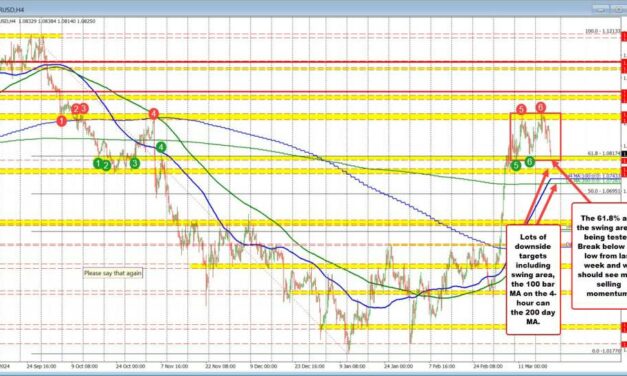Click the '0.0 - 1.01770' Fibonacci level label
This screenshot has width=627, height=376.
[x=606, y=351]
